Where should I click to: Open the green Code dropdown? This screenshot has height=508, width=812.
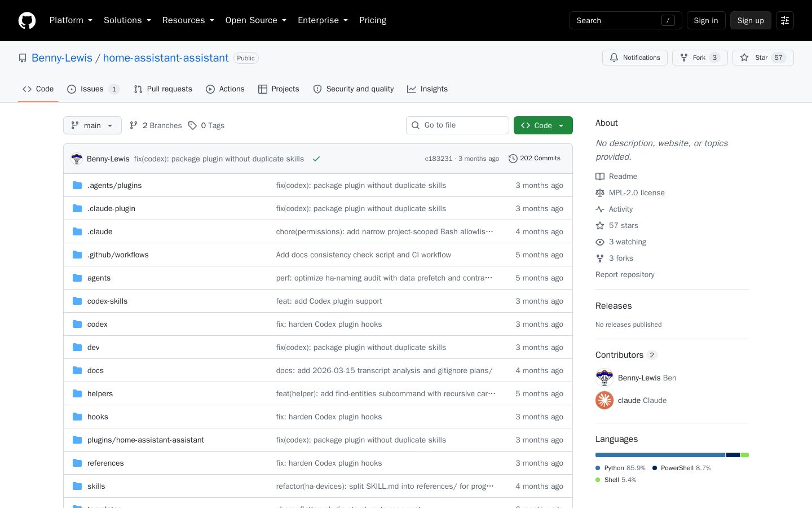(x=543, y=125)
